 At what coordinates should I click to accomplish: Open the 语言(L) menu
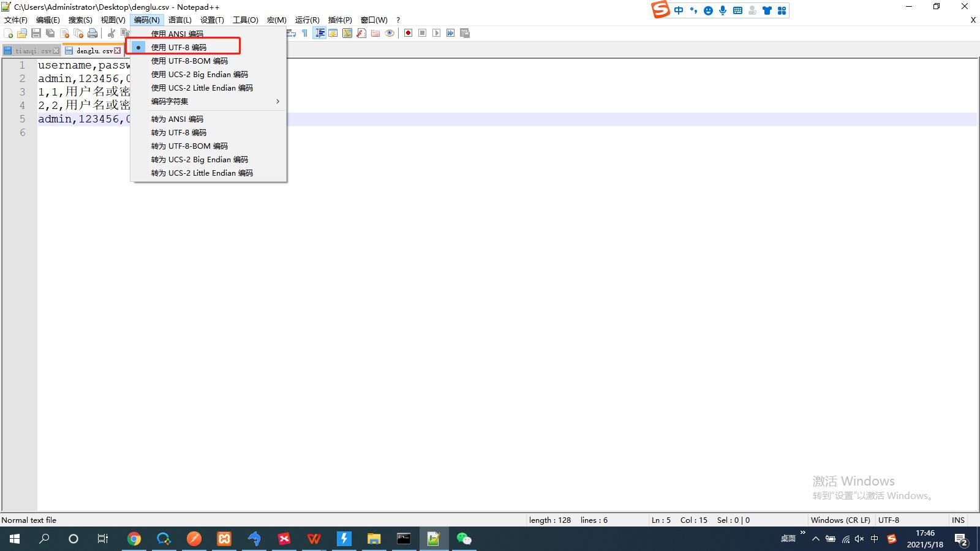pyautogui.click(x=180, y=20)
